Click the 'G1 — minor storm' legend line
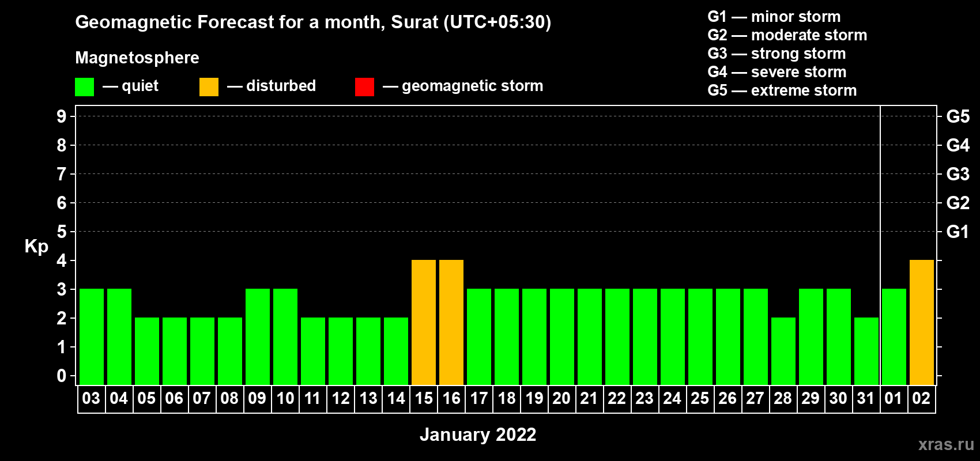 (774, 17)
